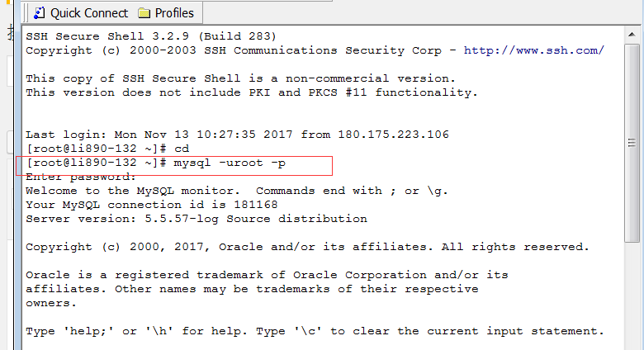The image size is (644, 350).
Task: Click the Enter password prompt line
Action: pos(81,177)
